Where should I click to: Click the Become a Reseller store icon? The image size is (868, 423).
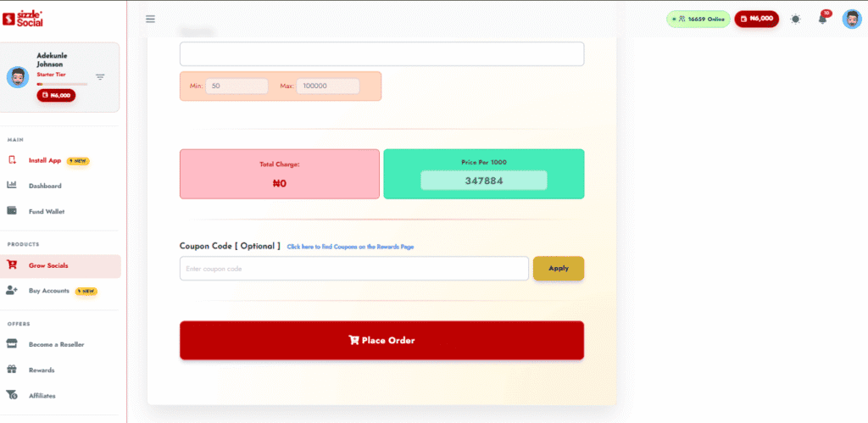(x=12, y=344)
